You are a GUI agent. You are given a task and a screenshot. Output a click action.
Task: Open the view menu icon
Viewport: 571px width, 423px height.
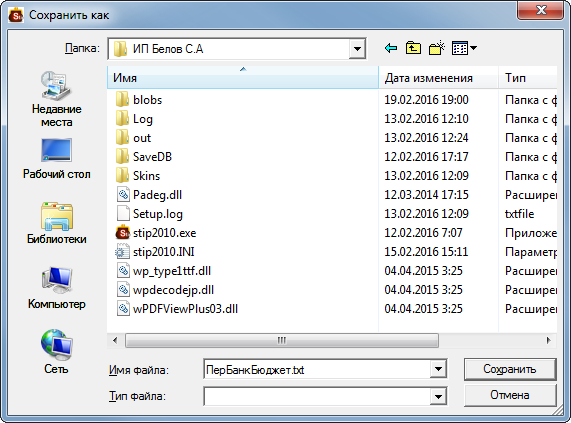464,48
